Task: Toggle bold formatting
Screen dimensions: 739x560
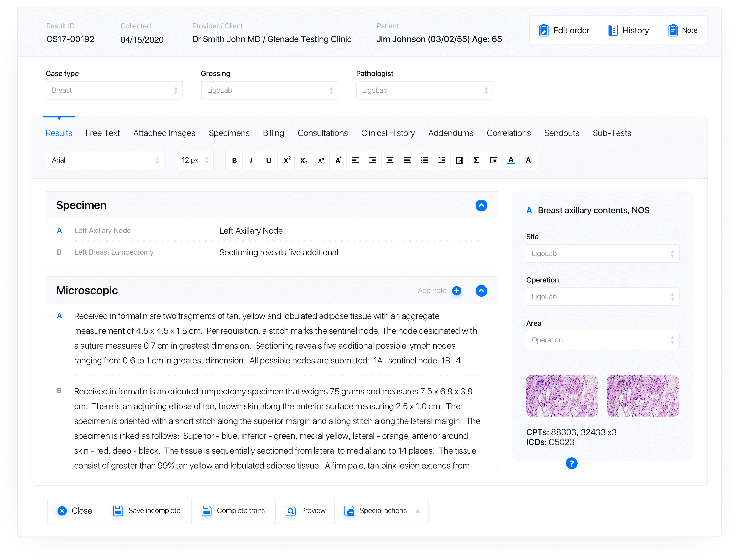Action: tap(234, 160)
